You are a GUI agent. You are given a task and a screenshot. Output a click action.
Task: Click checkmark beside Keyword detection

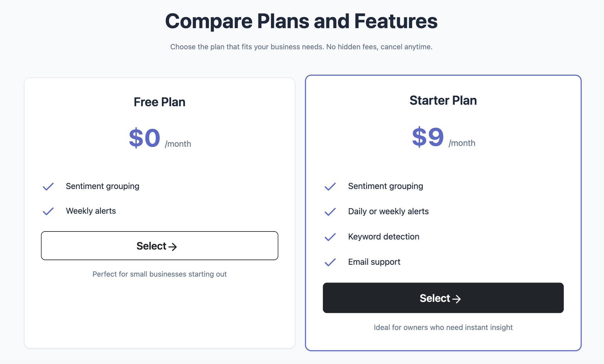pos(330,237)
